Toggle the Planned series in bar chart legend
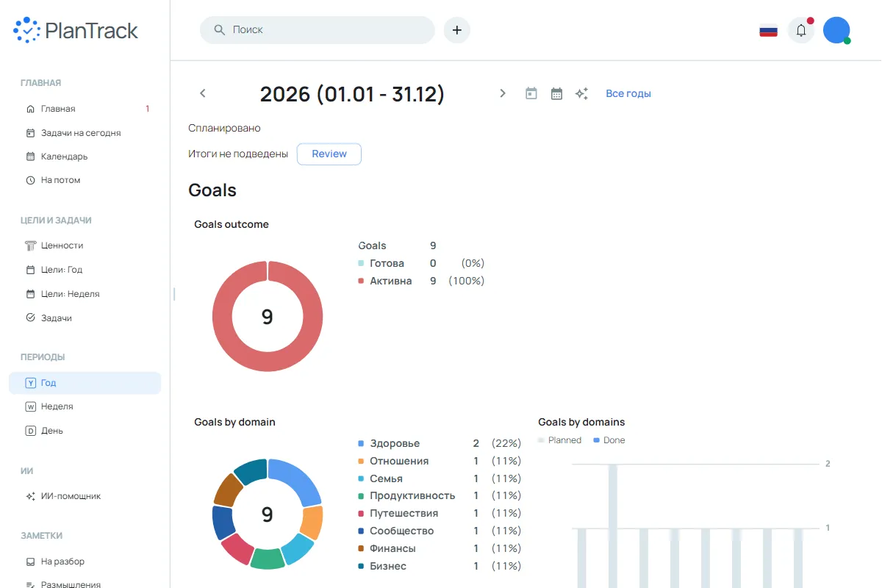Screen dimensions: 882x588 (560, 440)
